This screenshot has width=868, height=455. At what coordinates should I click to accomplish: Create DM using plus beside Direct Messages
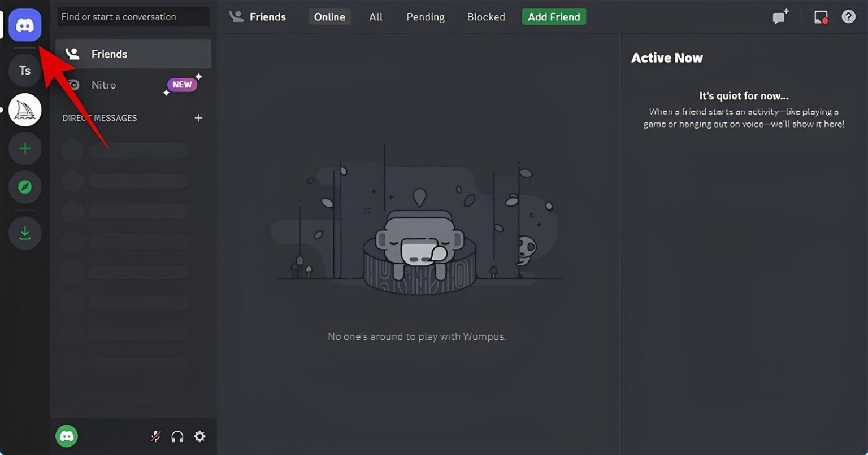point(198,118)
